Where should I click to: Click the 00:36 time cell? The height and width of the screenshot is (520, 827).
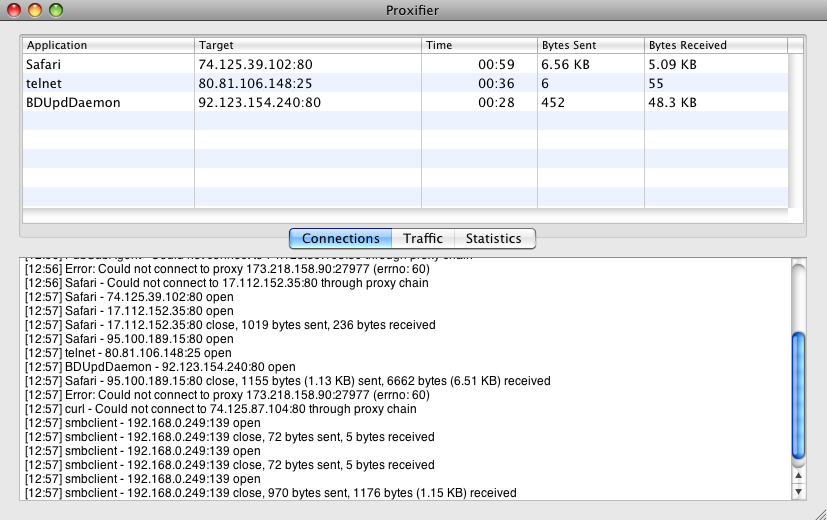coord(496,83)
